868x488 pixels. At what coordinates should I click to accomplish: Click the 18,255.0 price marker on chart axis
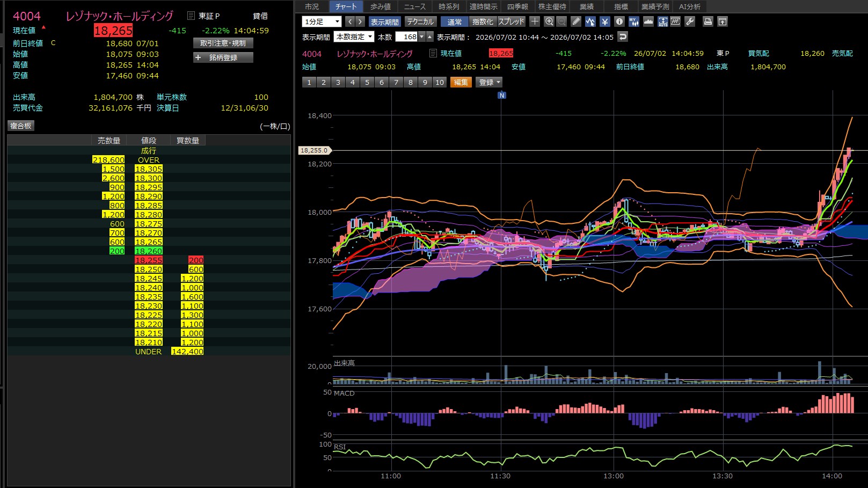tap(314, 150)
